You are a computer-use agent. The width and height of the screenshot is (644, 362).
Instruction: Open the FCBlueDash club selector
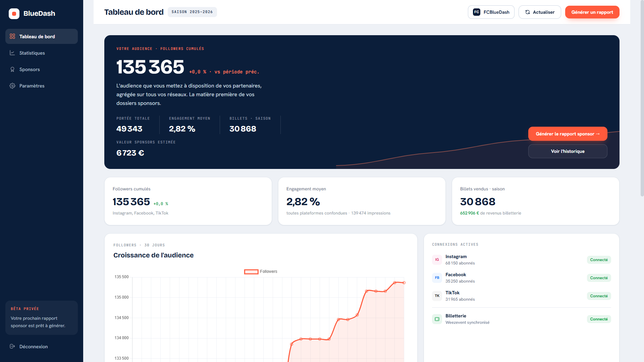[491, 12]
